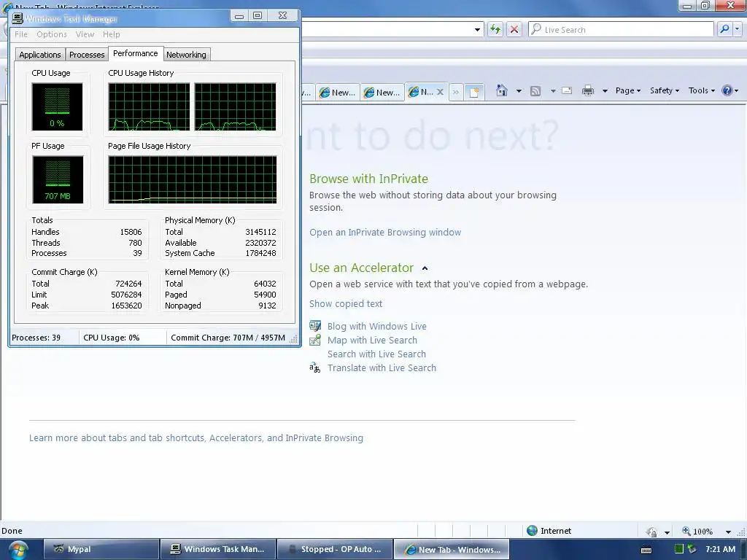Click the Blog with Windows Live link
The height and width of the screenshot is (560, 747).
point(377,326)
